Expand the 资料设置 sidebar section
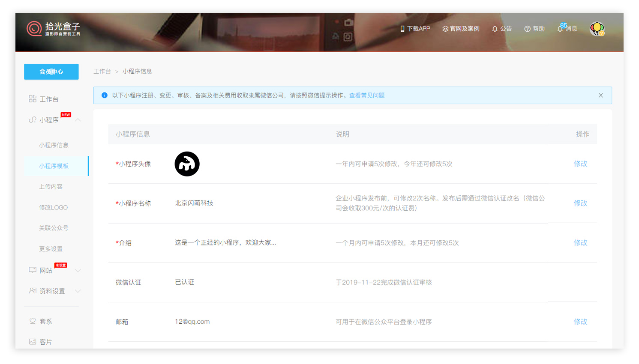The height and width of the screenshot is (364, 639). (78, 291)
